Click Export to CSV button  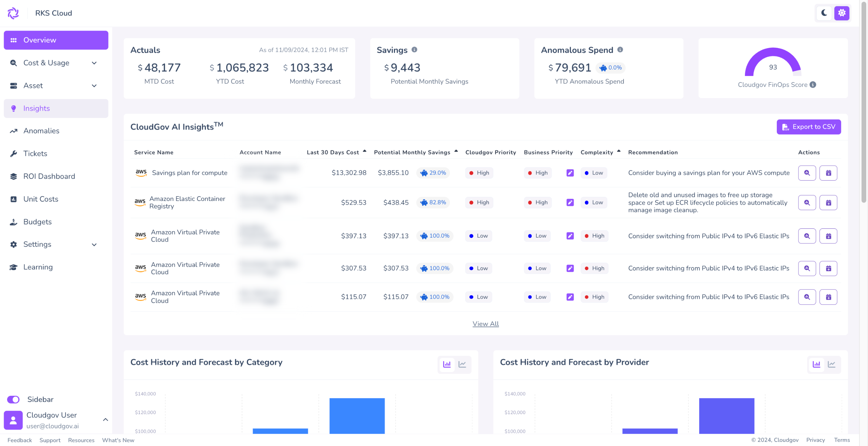pyautogui.click(x=809, y=127)
